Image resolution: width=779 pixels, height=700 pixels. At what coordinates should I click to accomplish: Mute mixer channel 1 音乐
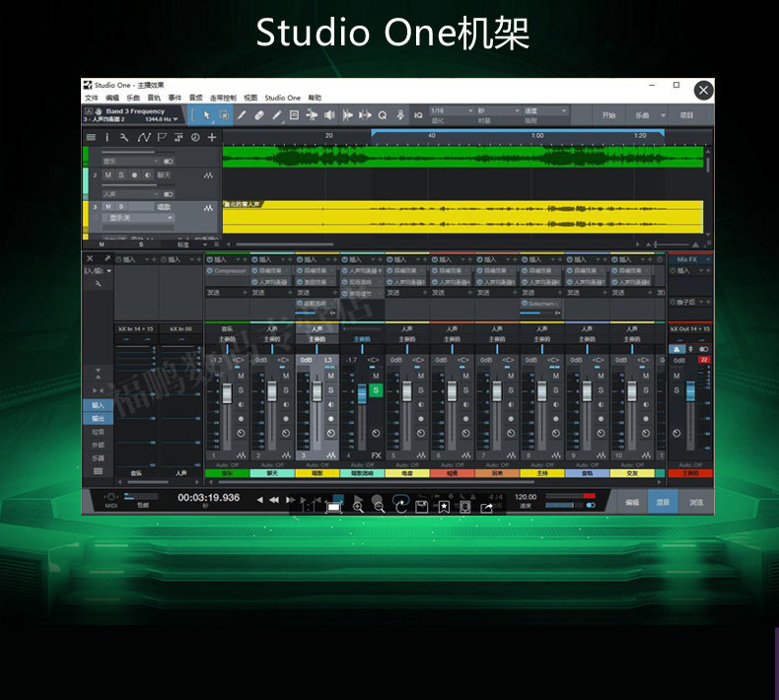(241, 376)
